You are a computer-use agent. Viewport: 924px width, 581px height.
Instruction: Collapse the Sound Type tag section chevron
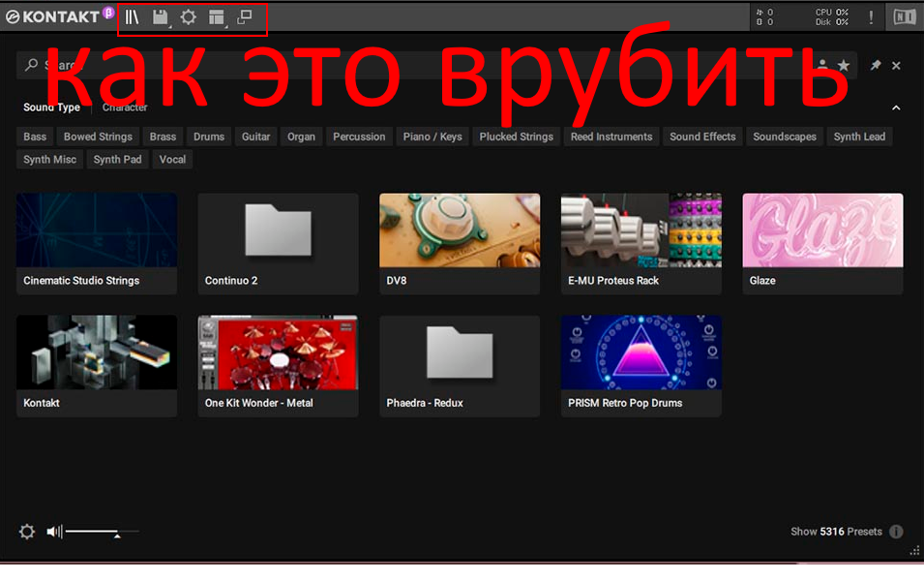point(896,107)
